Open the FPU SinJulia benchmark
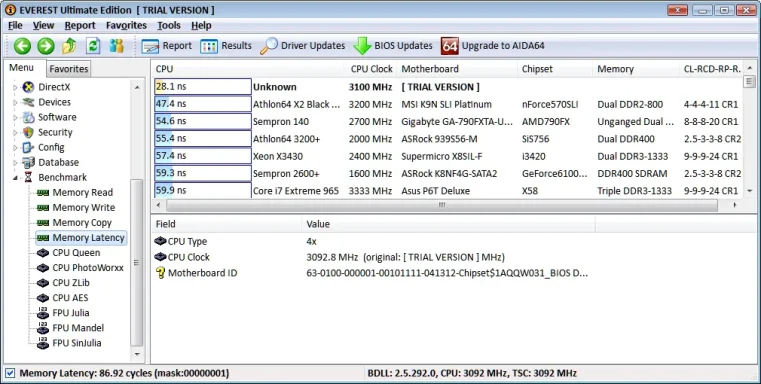761x384 pixels. click(77, 343)
